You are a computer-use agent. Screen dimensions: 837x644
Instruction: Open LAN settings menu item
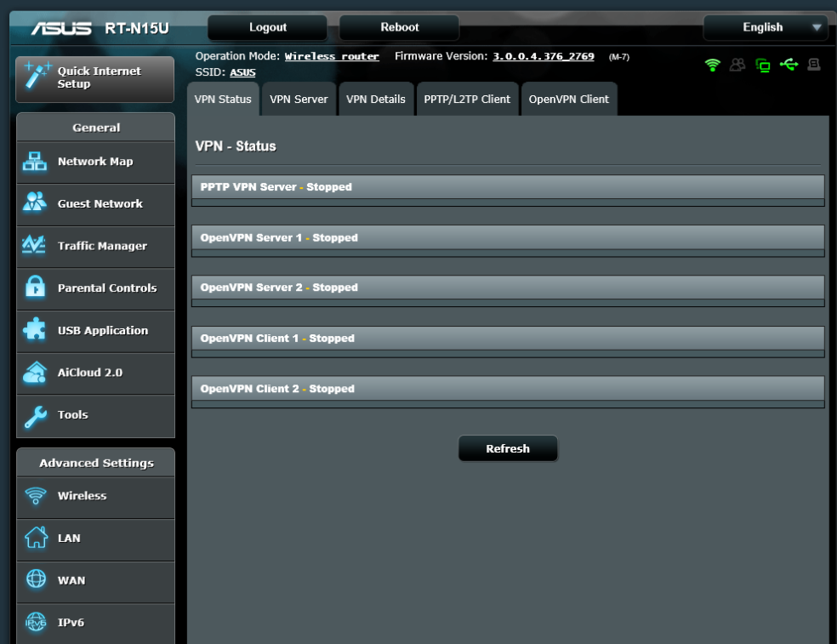(x=95, y=539)
